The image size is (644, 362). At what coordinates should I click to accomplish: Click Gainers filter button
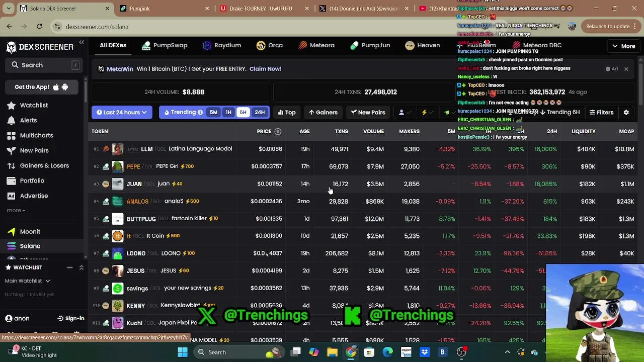(323, 113)
